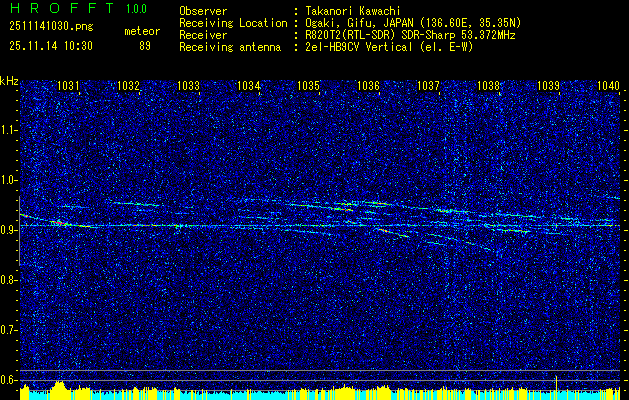Click the meteor label
The image size is (629, 400).
click(x=142, y=31)
